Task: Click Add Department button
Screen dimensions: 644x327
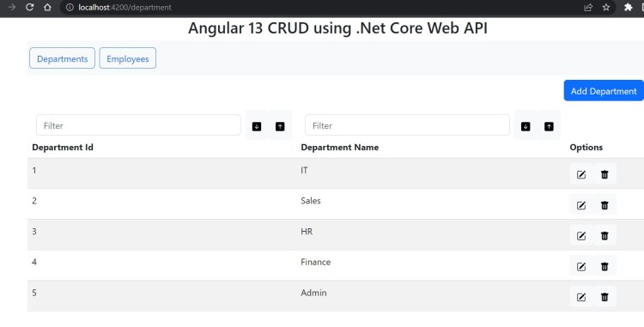Action: (604, 91)
